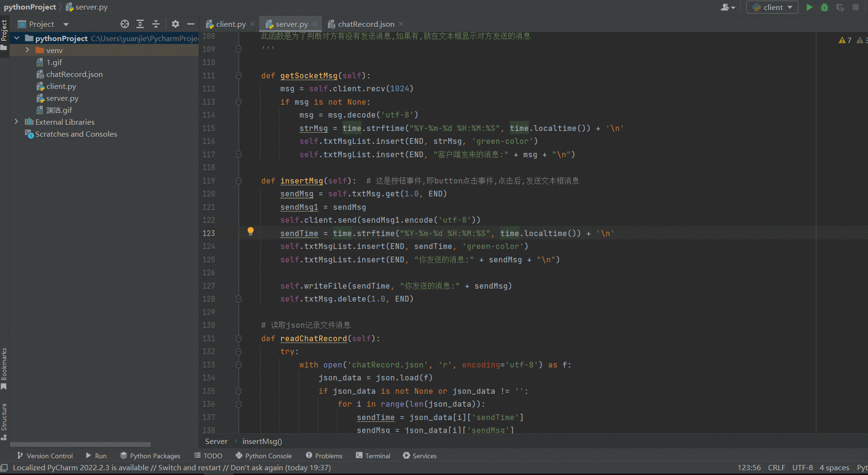Toggle the Bookmarks sidebar tab
The height and width of the screenshot is (475, 868).
[4, 368]
